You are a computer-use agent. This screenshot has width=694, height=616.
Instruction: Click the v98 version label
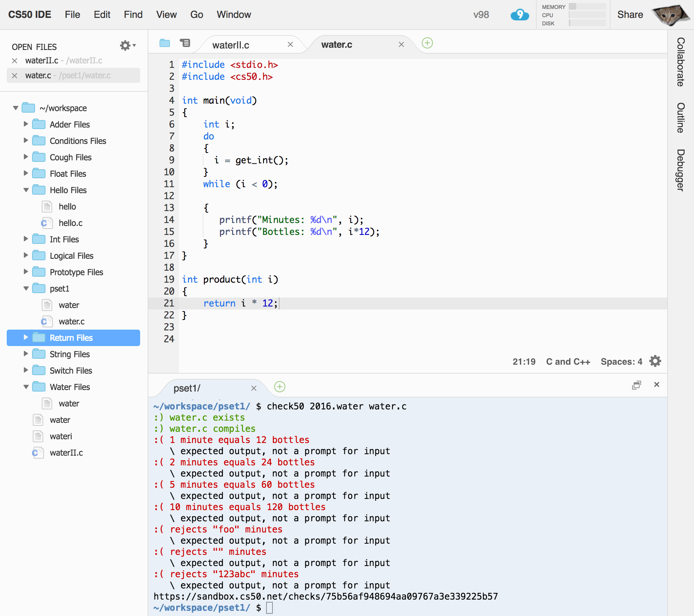click(481, 15)
